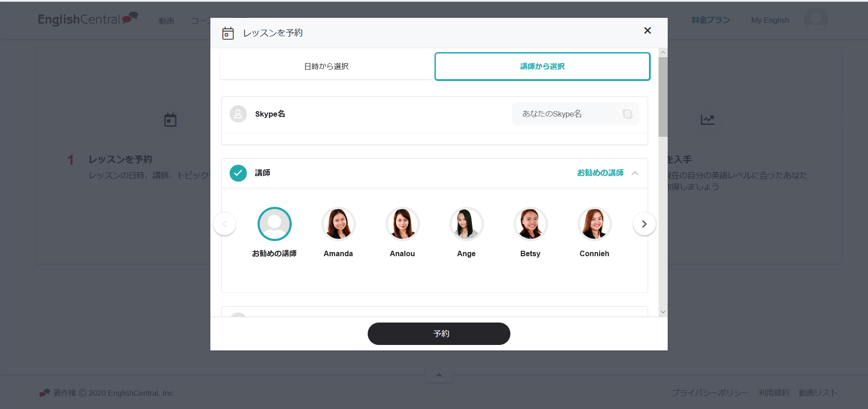The image size is (868, 409).
Task: Pick tutor Ange's photo
Action: point(466,224)
